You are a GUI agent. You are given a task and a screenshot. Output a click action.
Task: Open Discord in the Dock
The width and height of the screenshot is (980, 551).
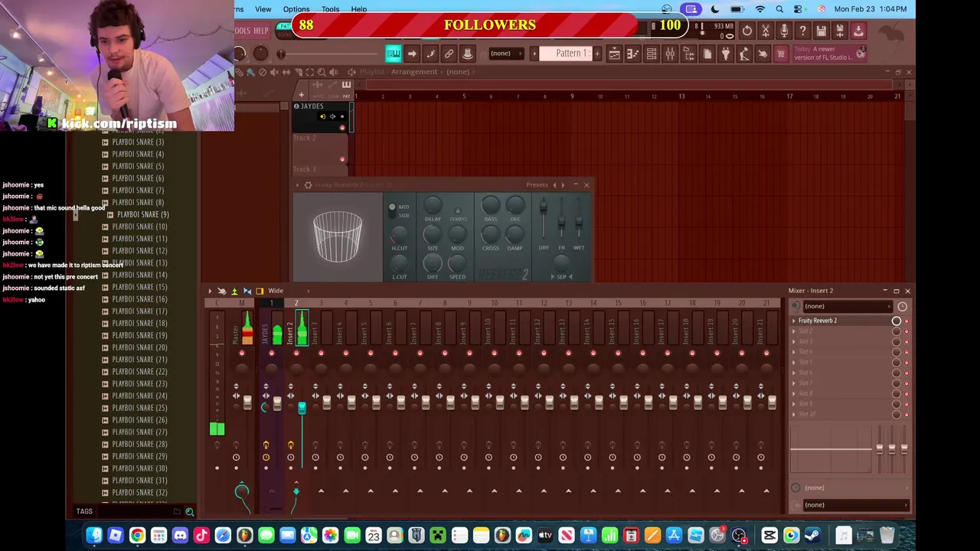coord(180,536)
